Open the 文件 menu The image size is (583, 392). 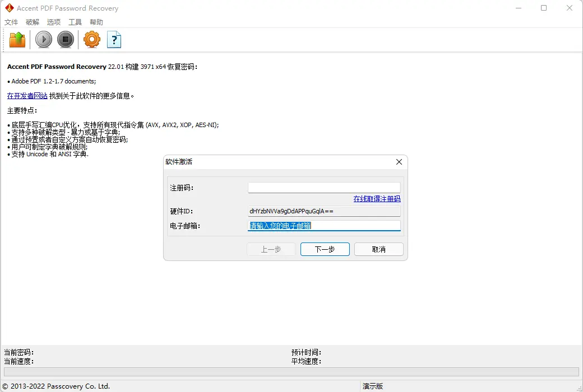pos(11,22)
